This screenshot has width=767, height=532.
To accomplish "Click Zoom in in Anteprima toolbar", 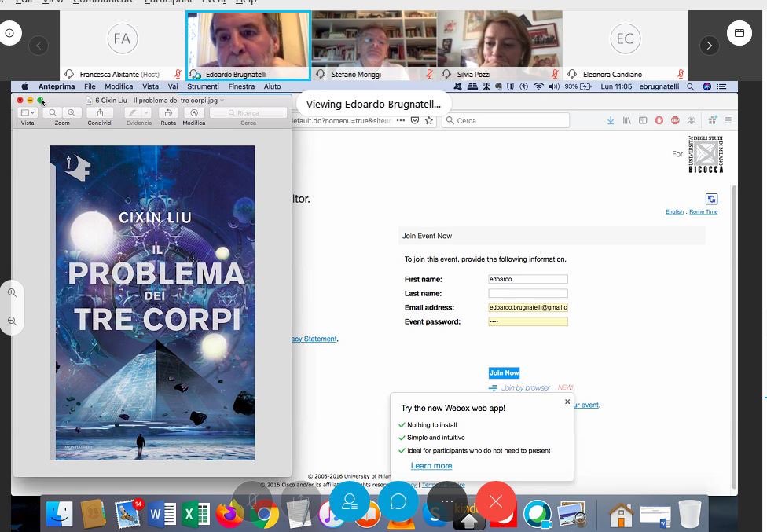I will (x=72, y=113).
